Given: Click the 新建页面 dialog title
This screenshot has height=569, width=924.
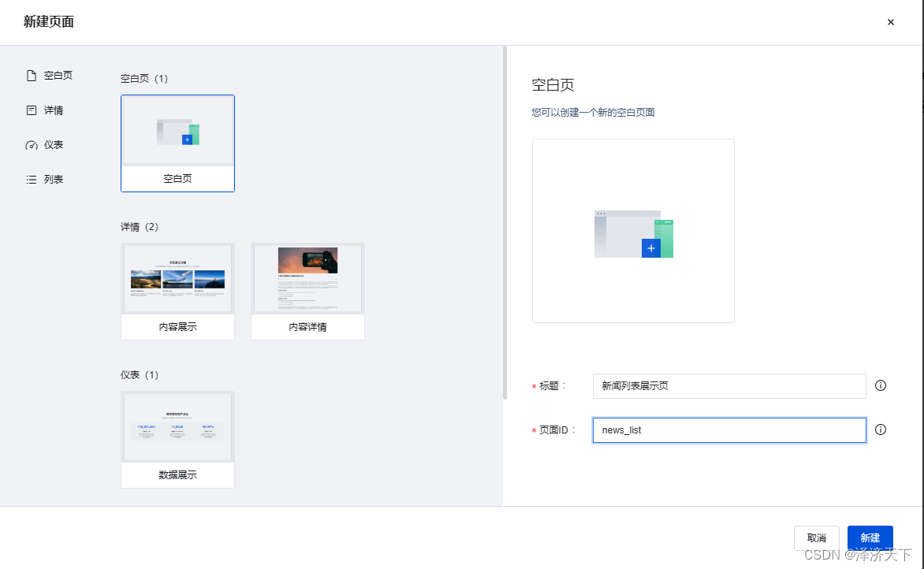Looking at the screenshot, I should point(49,22).
